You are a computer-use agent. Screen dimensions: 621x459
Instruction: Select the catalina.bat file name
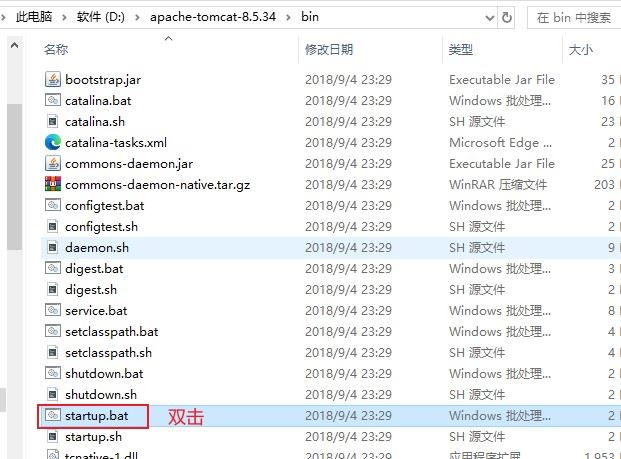pos(98,101)
